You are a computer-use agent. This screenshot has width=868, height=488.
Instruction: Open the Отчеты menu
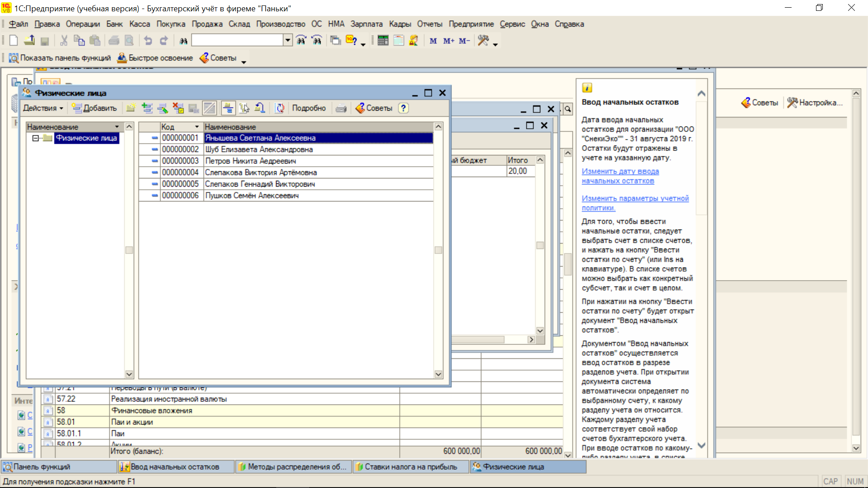pos(429,24)
